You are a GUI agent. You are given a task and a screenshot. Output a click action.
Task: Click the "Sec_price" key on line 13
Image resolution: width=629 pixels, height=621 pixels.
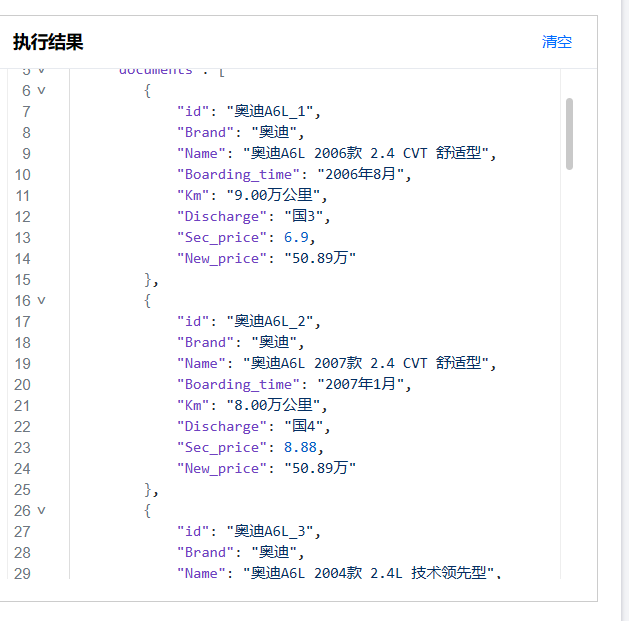tap(222, 237)
